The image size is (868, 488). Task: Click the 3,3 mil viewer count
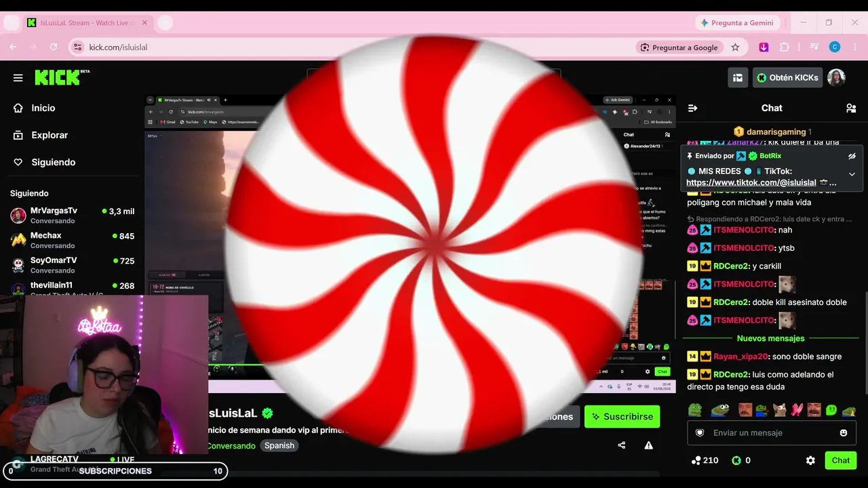[118, 211]
